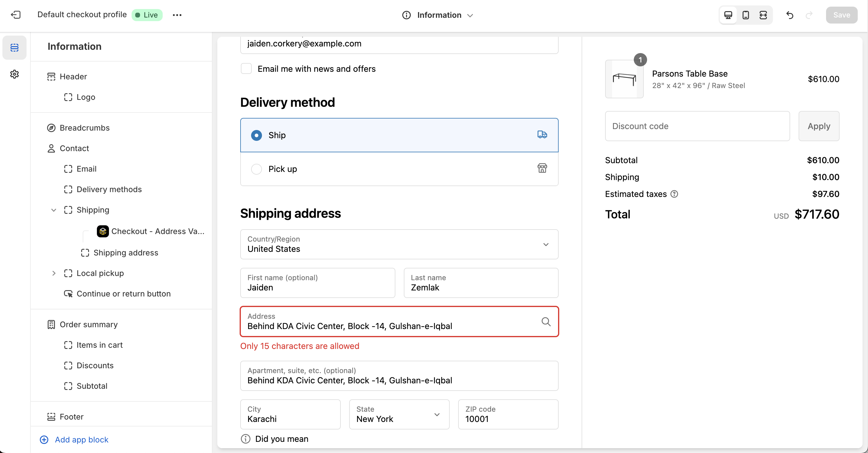Image resolution: width=868 pixels, height=453 pixels.
Task: Select Delivery methods in the sidebar
Action: coord(109,189)
